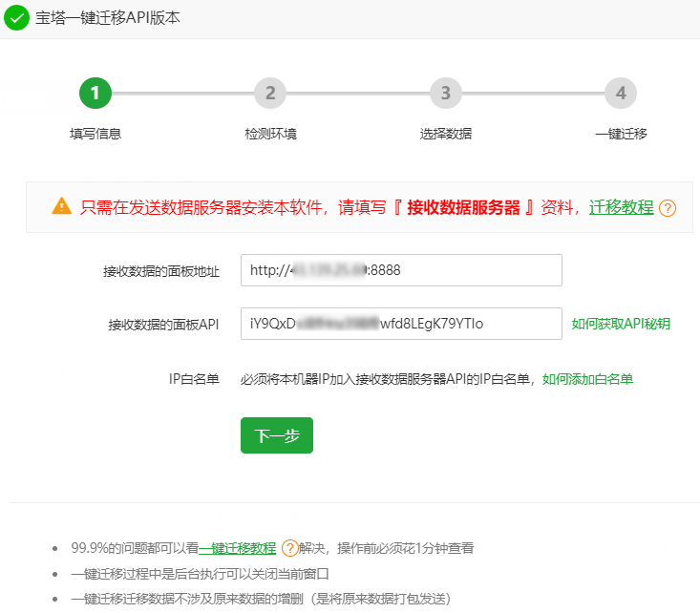Image resolution: width=700 pixels, height=613 pixels.
Task: Click the 接收数据的面板地址 field label
Action: click(161, 271)
